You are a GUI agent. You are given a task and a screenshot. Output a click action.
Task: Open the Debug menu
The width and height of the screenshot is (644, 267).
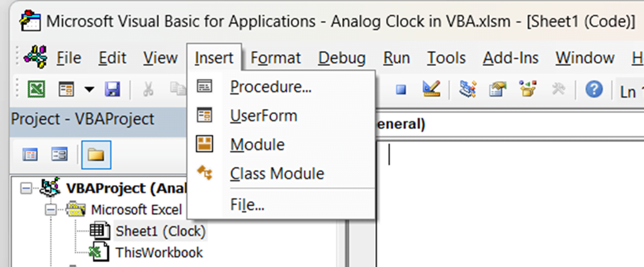pyautogui.click(x=342, y=58)
